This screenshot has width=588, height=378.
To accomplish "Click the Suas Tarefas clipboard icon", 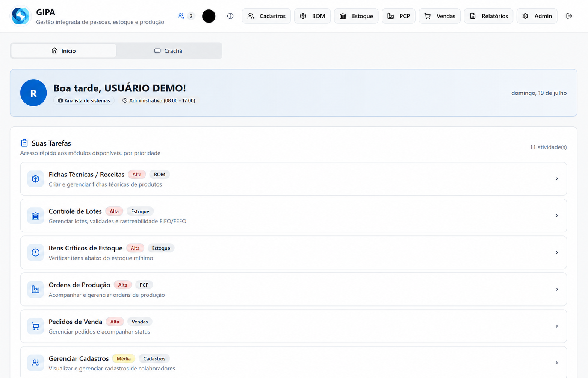I will 24,143.
